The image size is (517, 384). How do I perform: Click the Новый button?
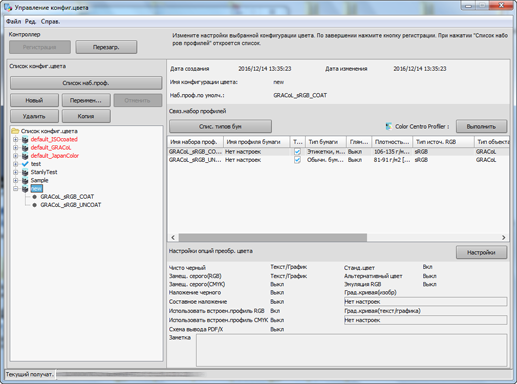pos(34,100)
